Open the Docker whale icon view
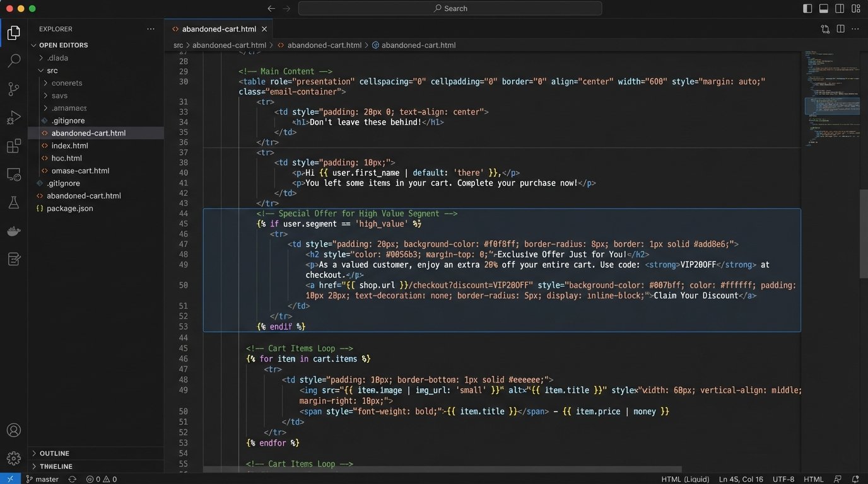 tap(13, 231)
